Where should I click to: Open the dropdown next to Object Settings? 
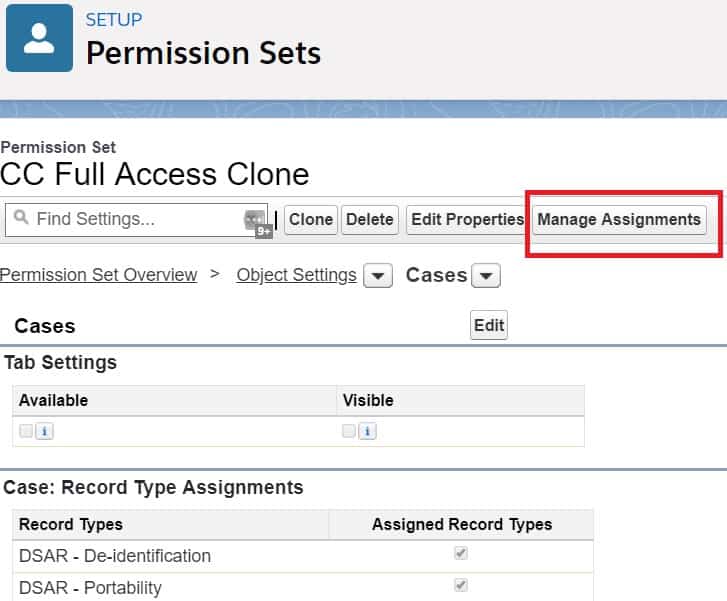[377, 276]
